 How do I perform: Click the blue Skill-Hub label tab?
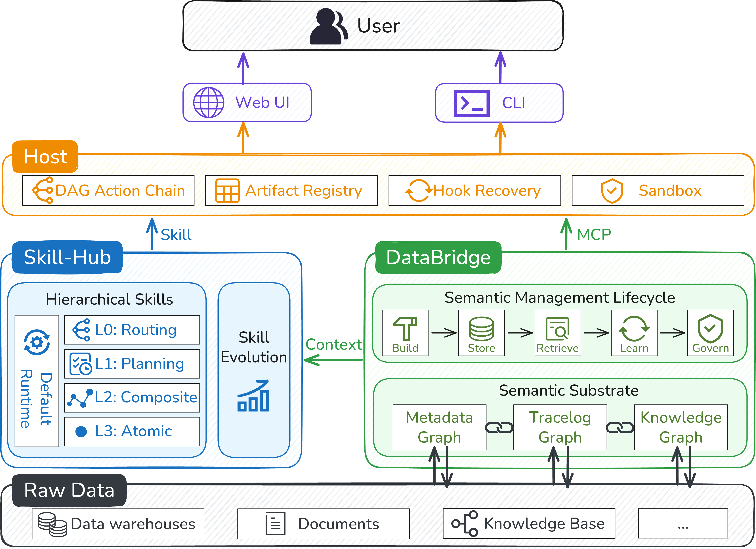pos(67,257)
